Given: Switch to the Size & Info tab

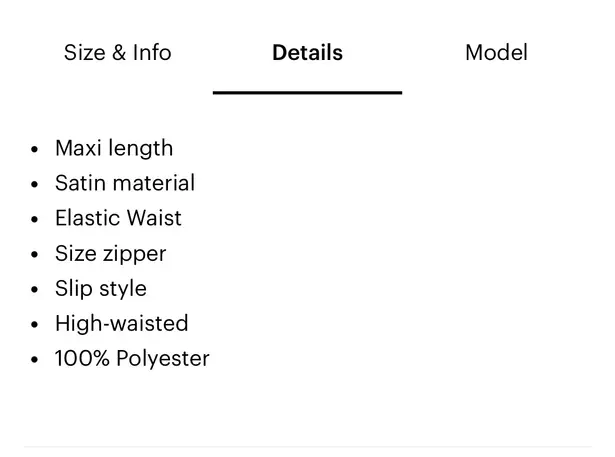Looking at the screenshot, I should [117, 53].
